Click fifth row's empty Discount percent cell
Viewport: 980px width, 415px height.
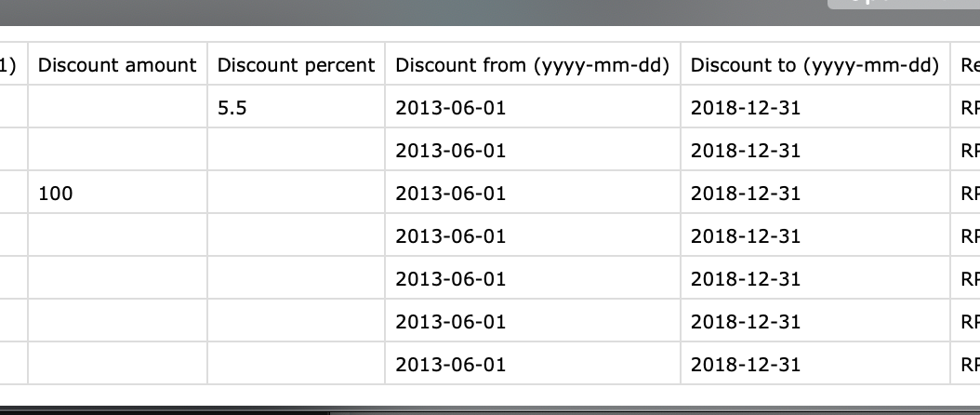click(296, 278)
